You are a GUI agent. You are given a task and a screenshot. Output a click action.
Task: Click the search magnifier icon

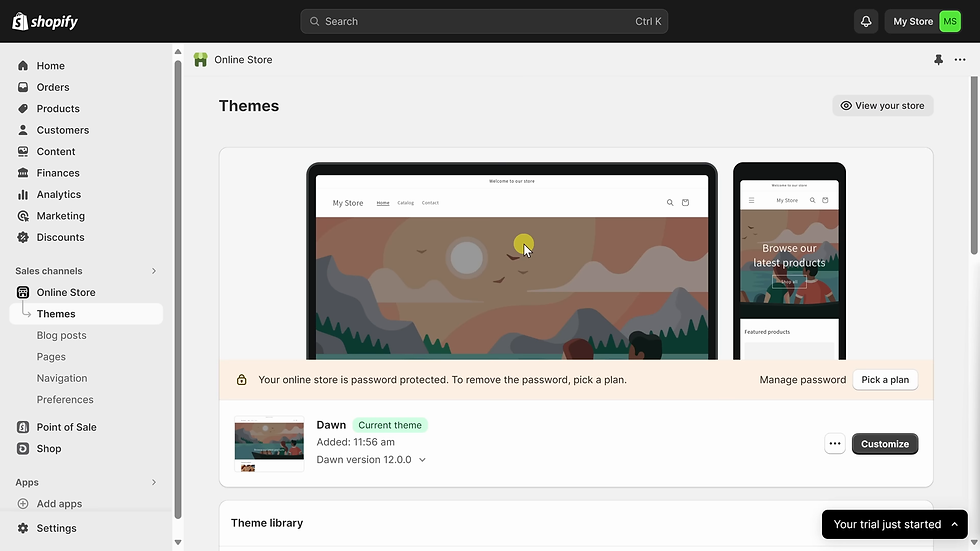click(314, 21)
